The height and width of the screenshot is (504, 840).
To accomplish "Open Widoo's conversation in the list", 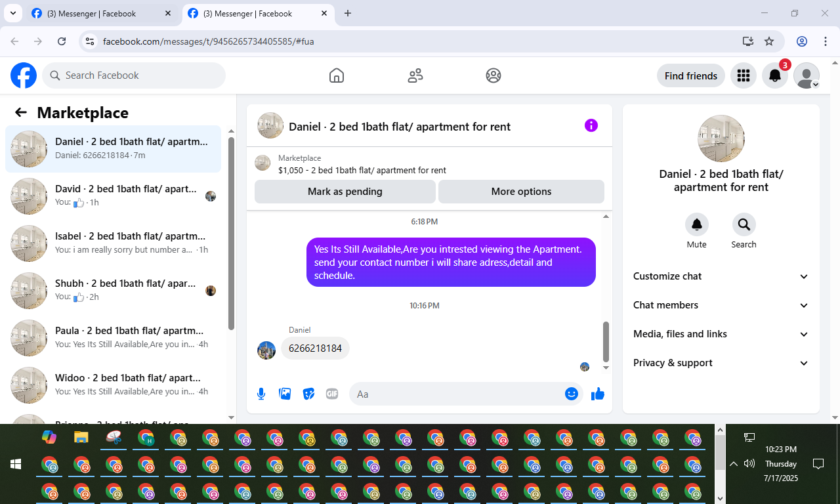I will (114, 385).
